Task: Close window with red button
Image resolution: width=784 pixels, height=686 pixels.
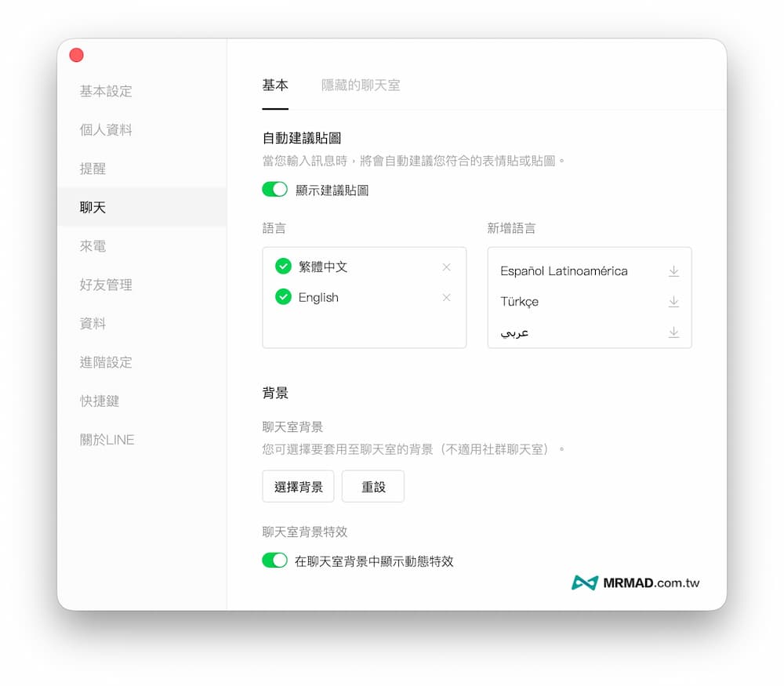Action: (x=76, y=55)
